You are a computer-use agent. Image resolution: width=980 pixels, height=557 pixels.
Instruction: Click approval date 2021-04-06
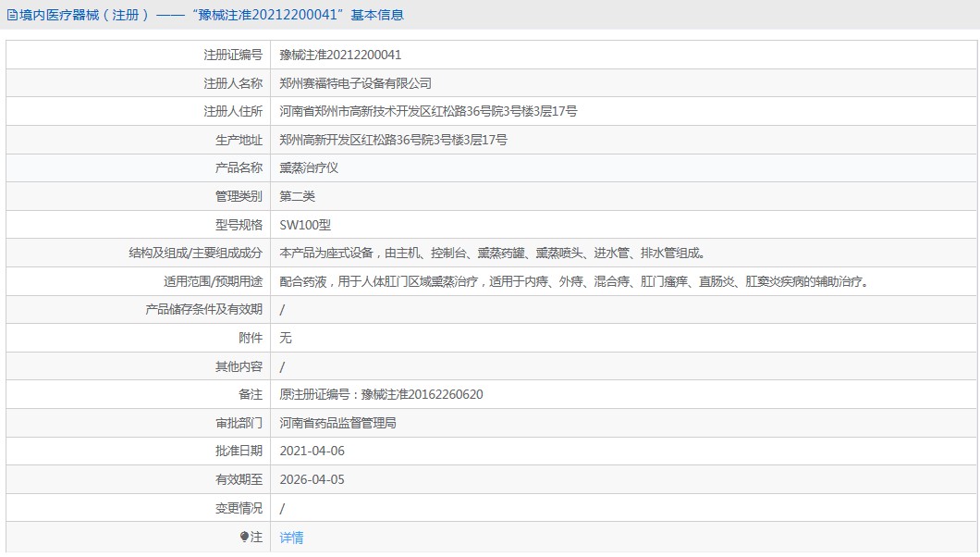click(312, 452)
